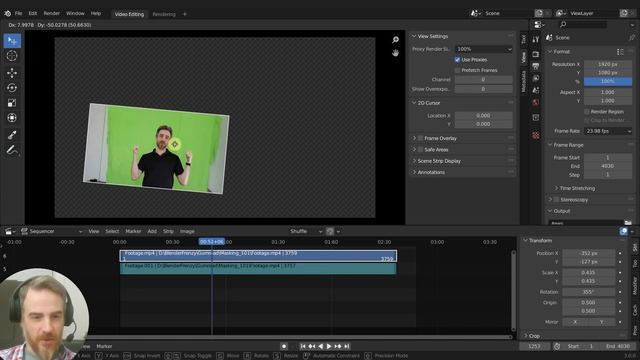
Task: Expand the Time Stretching subpanel
Action: 577,189
